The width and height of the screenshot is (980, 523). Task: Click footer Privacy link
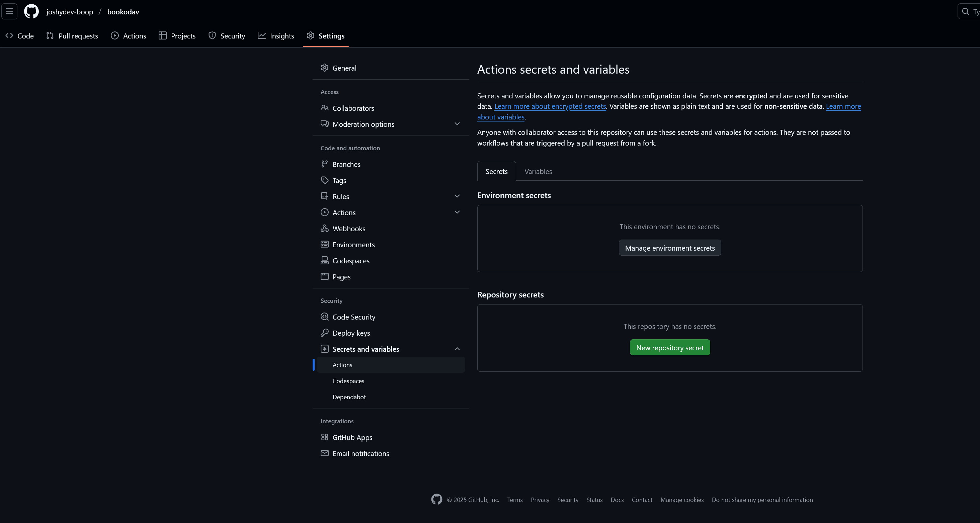540,500
